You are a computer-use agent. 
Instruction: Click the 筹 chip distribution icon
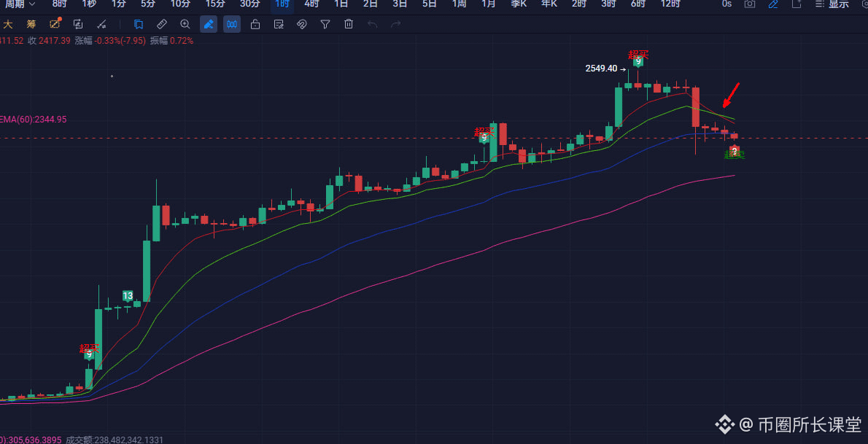[31, 24]
